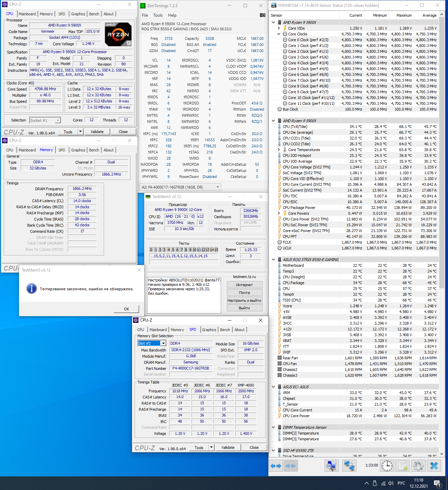The height and width of the screenshot is (490, 448).
Task: Click the HWiNFO64 title bar icon
Action: coord(274,5)
